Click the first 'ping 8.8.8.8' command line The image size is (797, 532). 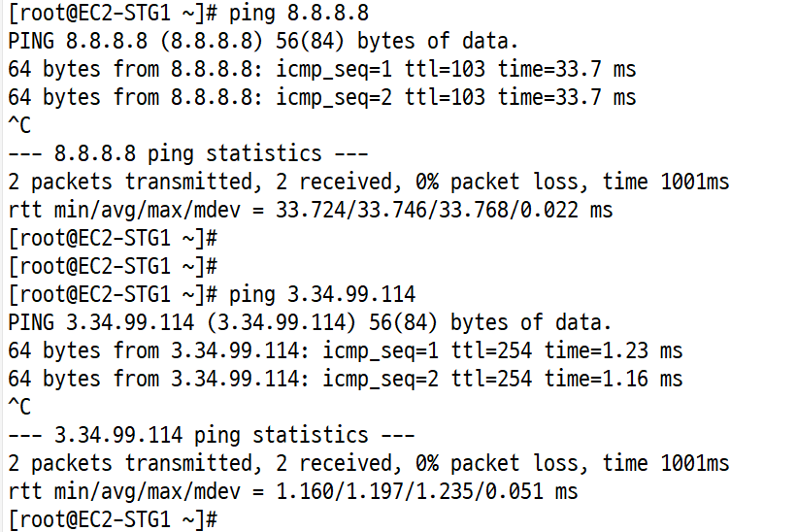tap(188, 13)
